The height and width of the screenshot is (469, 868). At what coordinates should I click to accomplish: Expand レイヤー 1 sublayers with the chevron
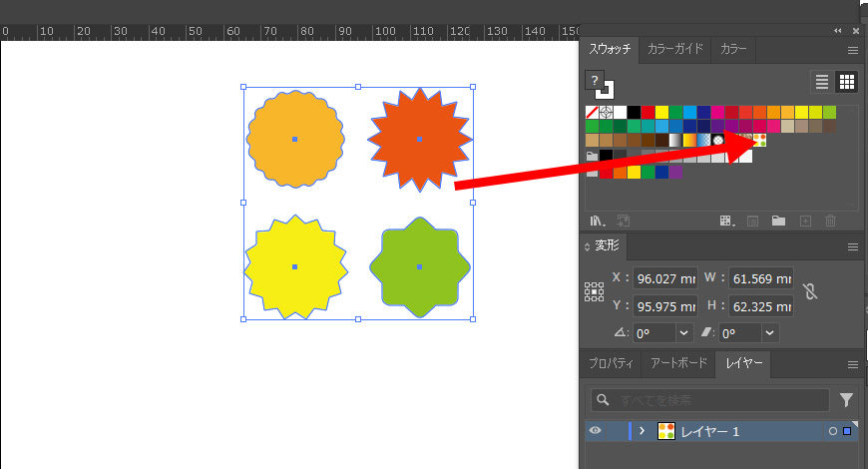coord(642,431)
